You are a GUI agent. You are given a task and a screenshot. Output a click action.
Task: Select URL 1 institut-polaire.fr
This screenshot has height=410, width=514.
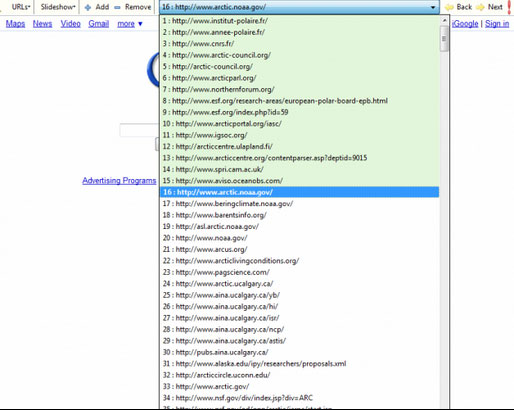299,21
